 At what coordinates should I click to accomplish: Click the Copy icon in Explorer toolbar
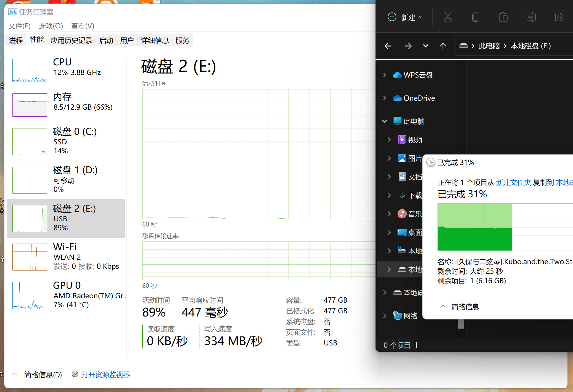(475, 17)
